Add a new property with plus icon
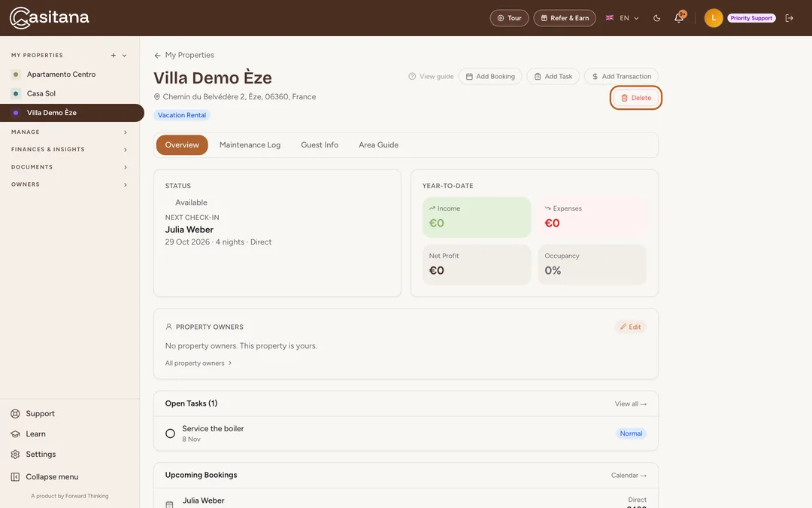812x508 pixels. pos(113,56)
